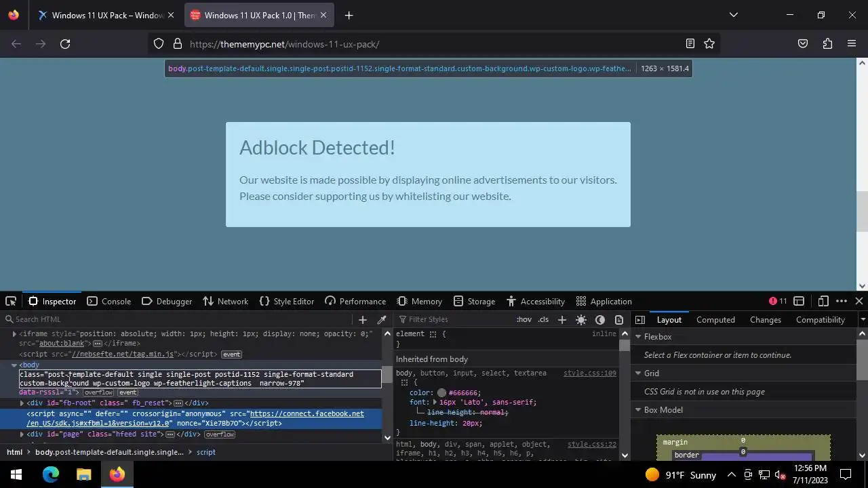Open File Explorer from taskbar
The width and height of the screenshot is (868, 488).
point(84,474)
